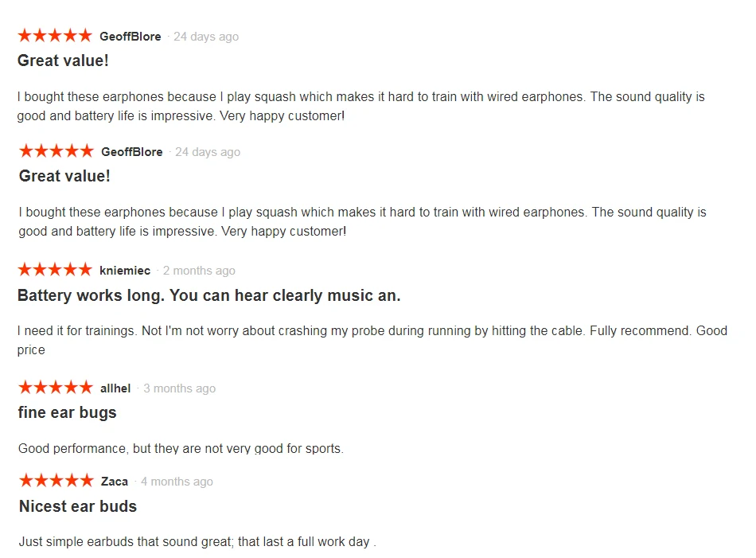This screenshot has height=558, width=756.
Task: Open Zaca's reviewer profile
Action: (115, 482)
